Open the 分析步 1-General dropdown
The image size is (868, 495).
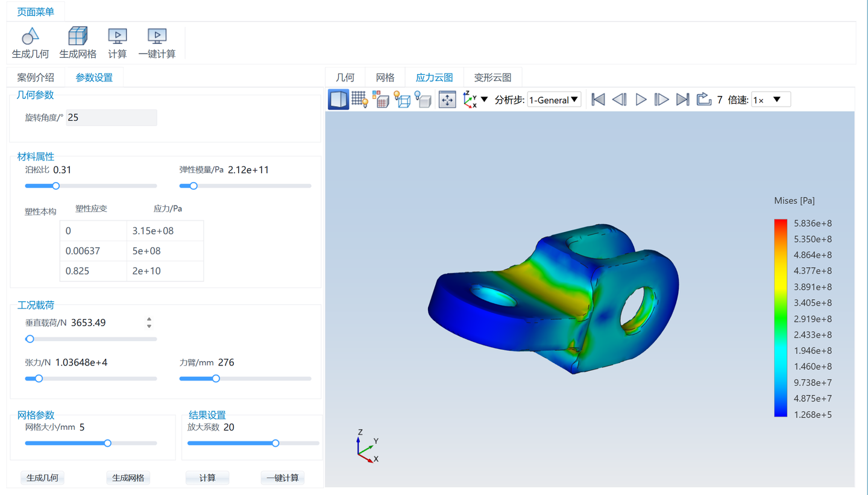click(554, 99)
